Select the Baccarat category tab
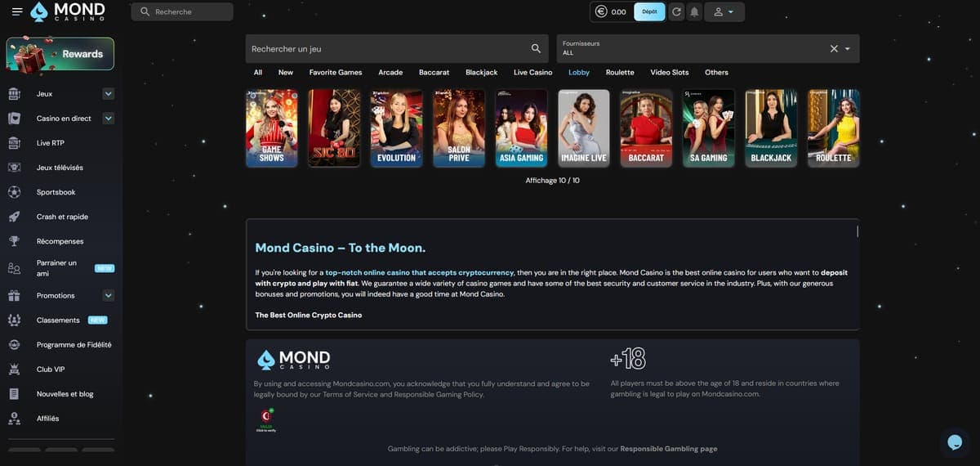The width and height of the screenshot is (980, 466). pyautogui.click(x=434, y=72)
